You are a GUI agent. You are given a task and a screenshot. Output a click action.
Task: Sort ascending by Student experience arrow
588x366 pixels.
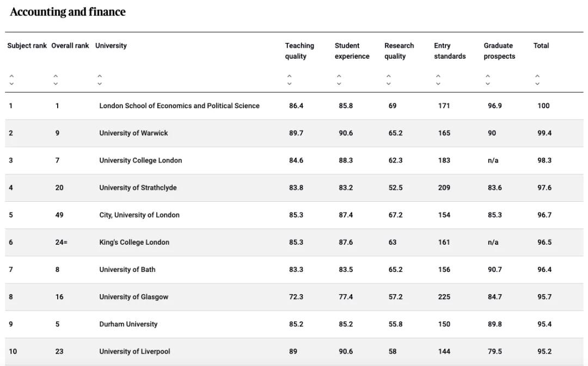pyautogui.click(x=339, y=77)
